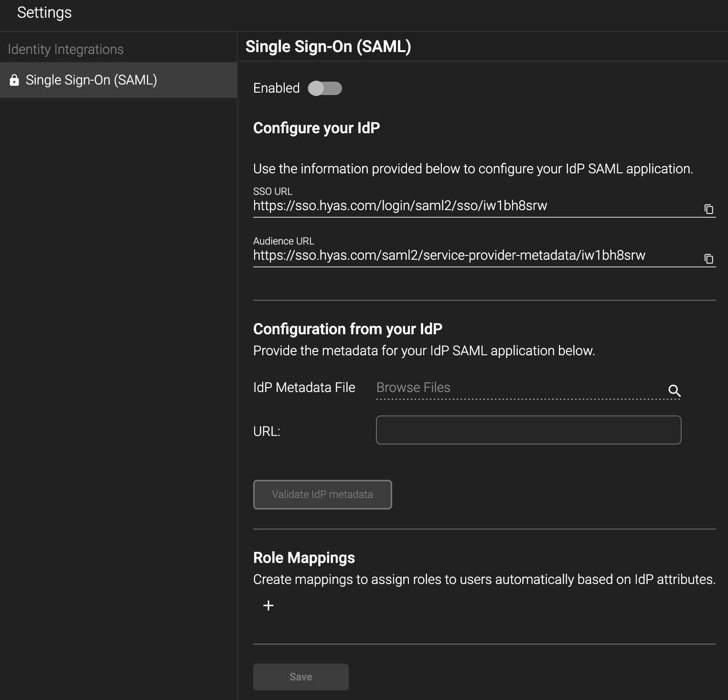
Task: Focus the IdP metadata URL input box
Action: (528, 430)
